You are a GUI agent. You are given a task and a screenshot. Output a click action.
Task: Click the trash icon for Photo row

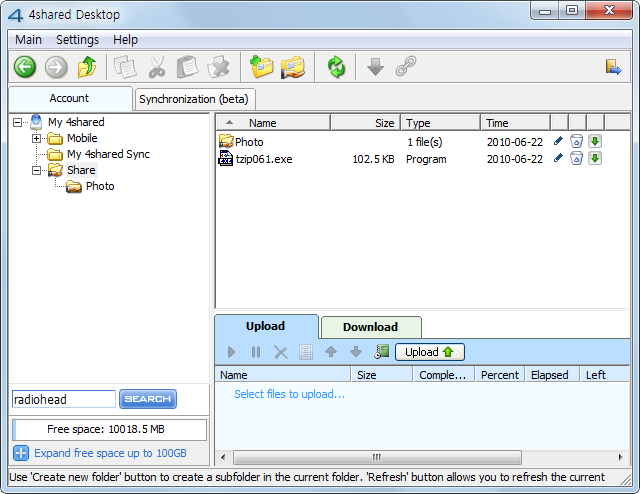[576, 141]
